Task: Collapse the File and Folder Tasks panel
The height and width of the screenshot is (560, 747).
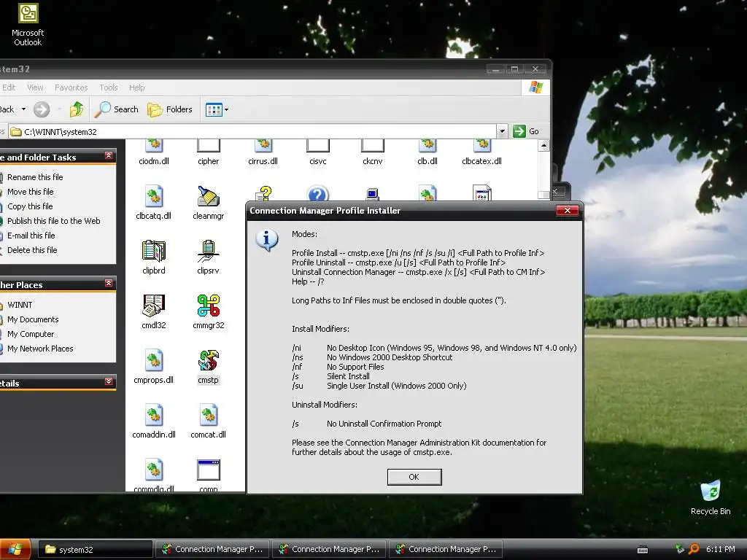Action: click(x=109, y=156)
